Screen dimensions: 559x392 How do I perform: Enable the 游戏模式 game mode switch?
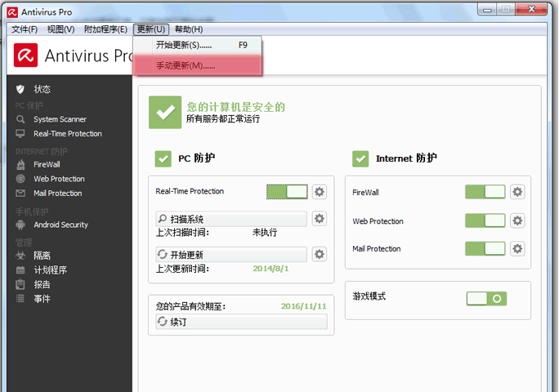coord(486,299)
